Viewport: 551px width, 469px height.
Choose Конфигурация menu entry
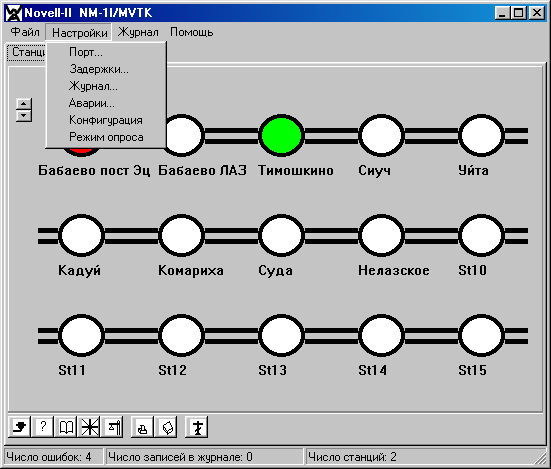click(x=106, y=120)
